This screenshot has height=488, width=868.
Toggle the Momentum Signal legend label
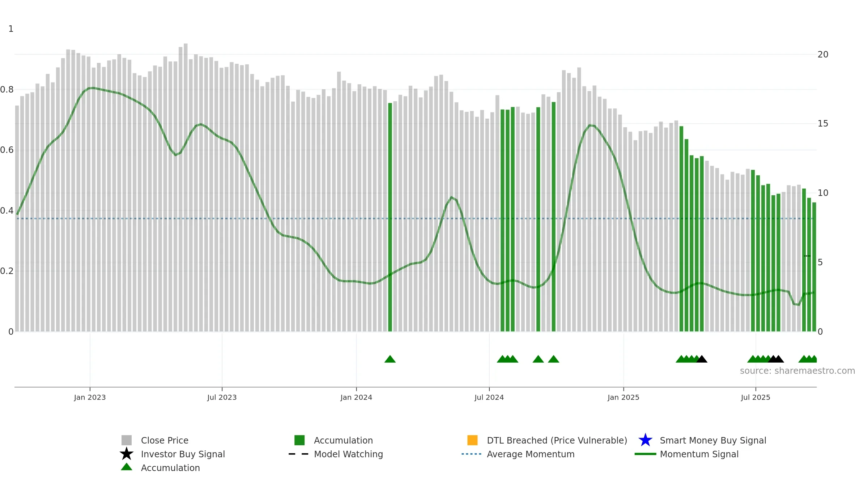(x=699, y=454)
